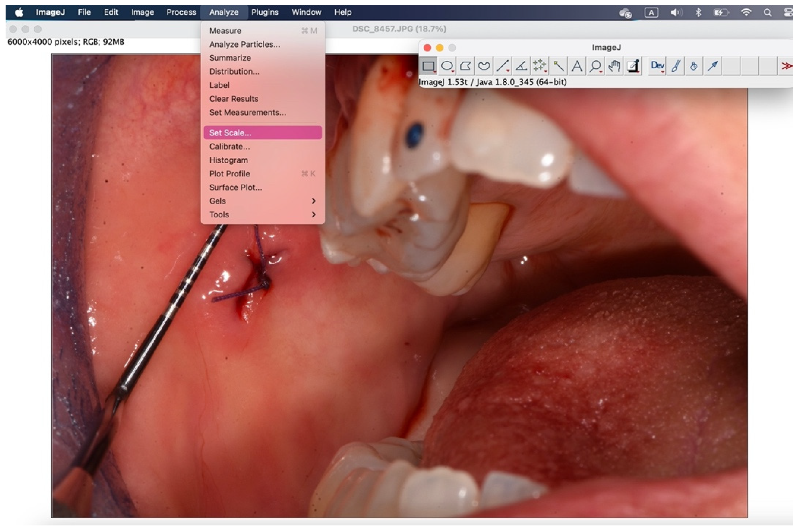Select the Polygon selection tool
The width and height of the screenshot is (798, 532).
(x=465, y=66)
